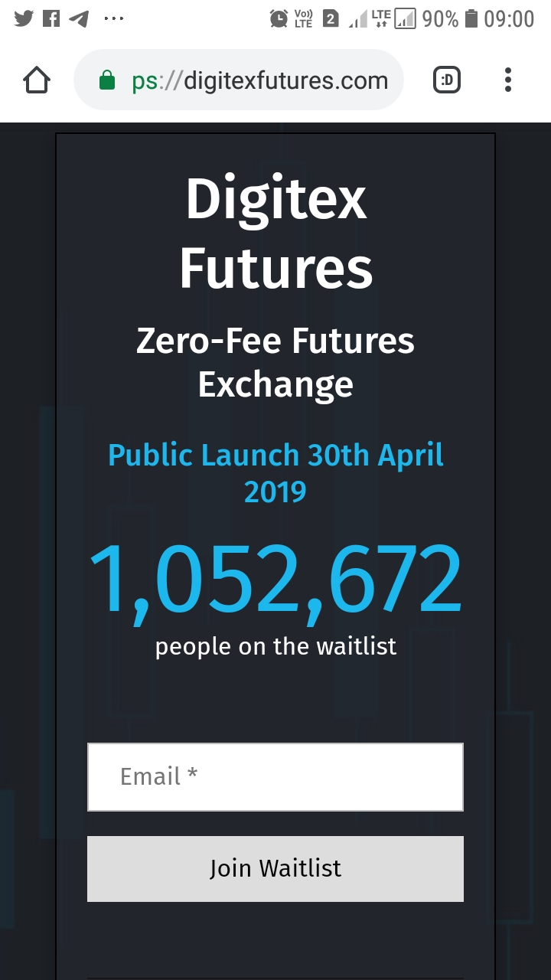Tap the green padlock security icon

pos(107,80)
